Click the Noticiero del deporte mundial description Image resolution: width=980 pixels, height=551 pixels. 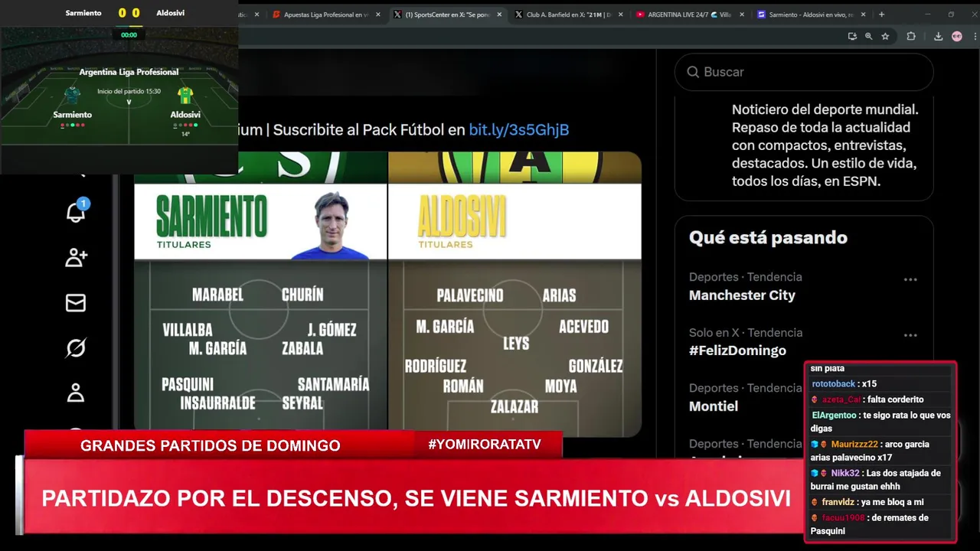824,145
